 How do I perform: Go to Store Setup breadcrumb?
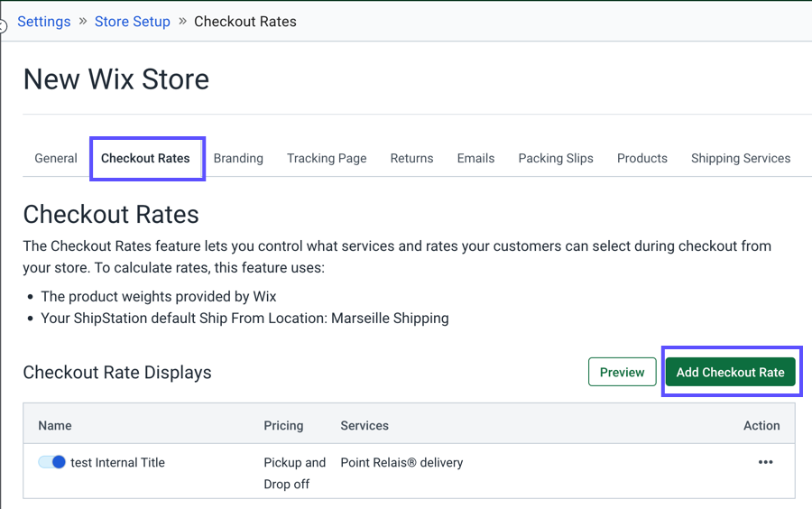point(132,22)
